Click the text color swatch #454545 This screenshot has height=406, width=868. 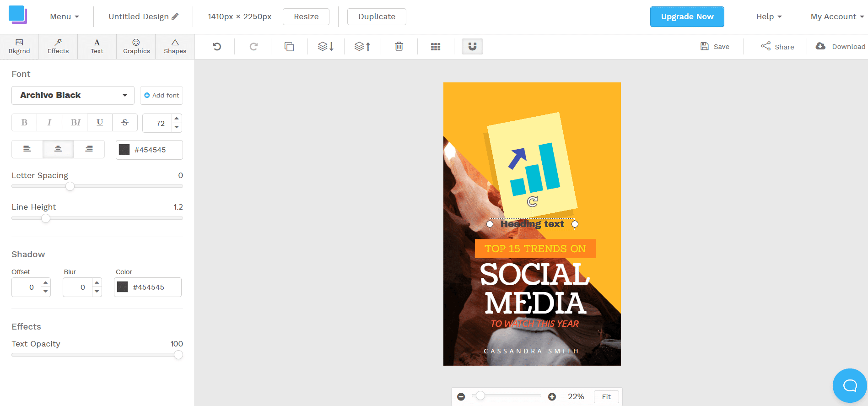(124, 150)
